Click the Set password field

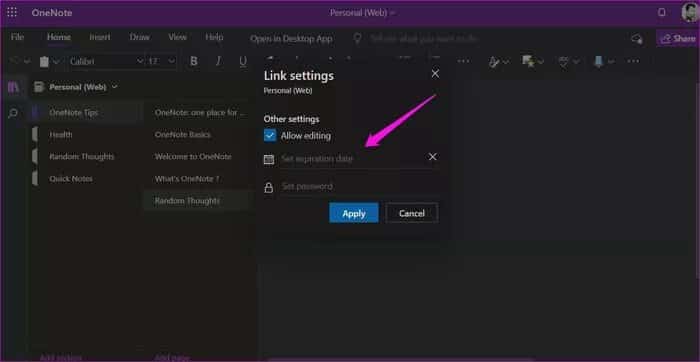[360, 187]
